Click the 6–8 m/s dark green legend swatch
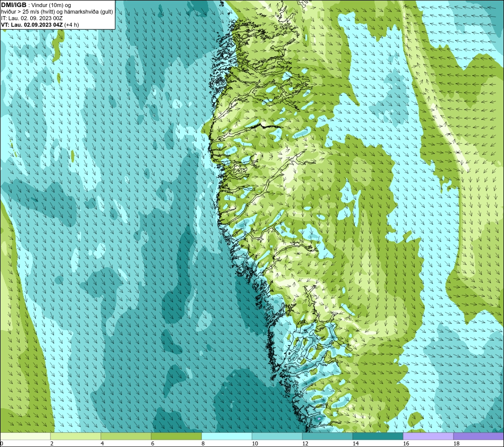This screenshot has height=447, width=504. pos(176,436)
